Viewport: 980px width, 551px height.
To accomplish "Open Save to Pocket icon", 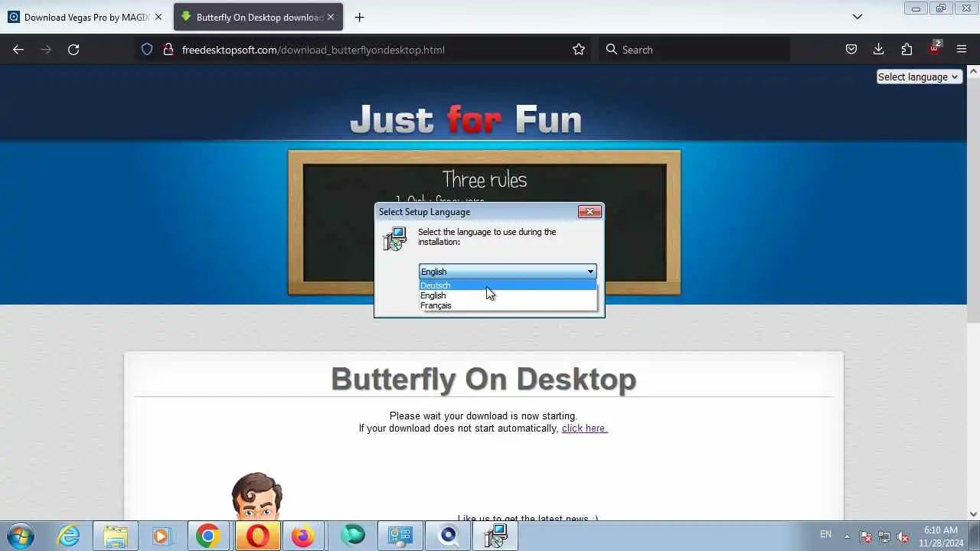I will tap(851, 50).
